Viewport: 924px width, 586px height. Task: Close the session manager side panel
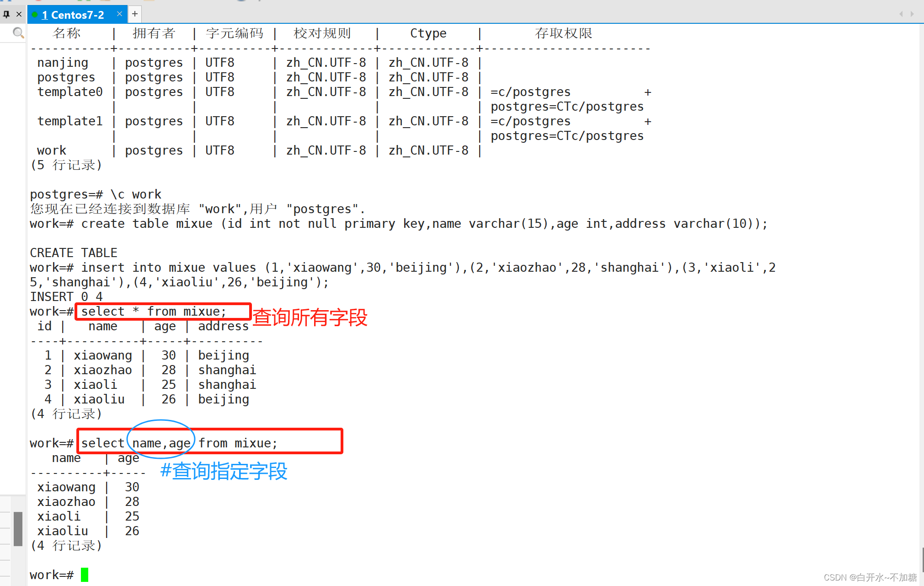click(19, 14)
